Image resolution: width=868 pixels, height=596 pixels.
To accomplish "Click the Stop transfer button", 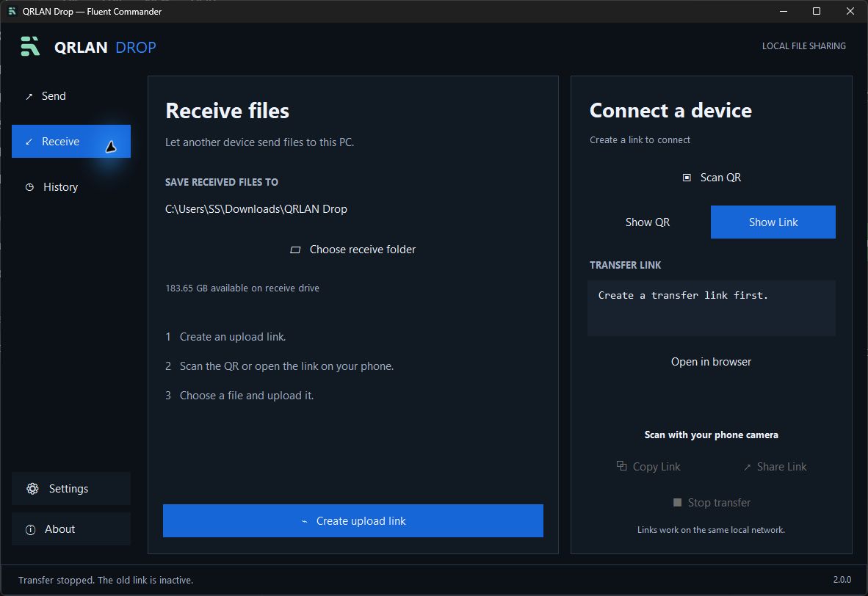I will 712,503.
